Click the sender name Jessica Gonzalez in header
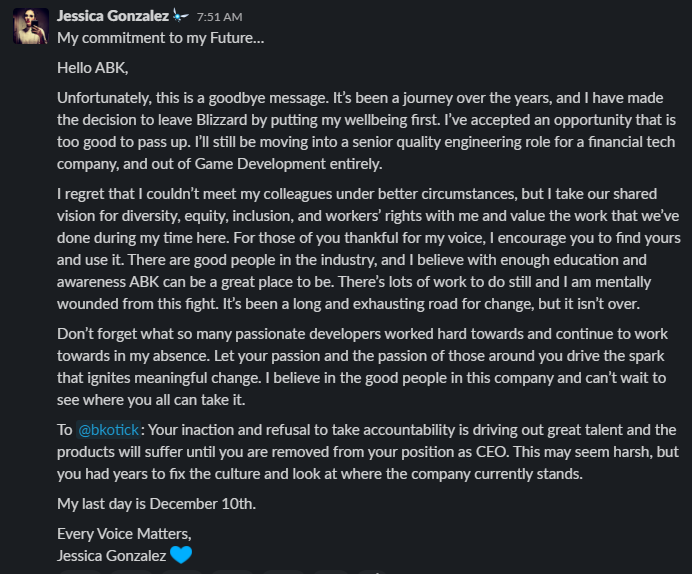The height and width of the screenshot is (574, 692). tap(112, 16)
